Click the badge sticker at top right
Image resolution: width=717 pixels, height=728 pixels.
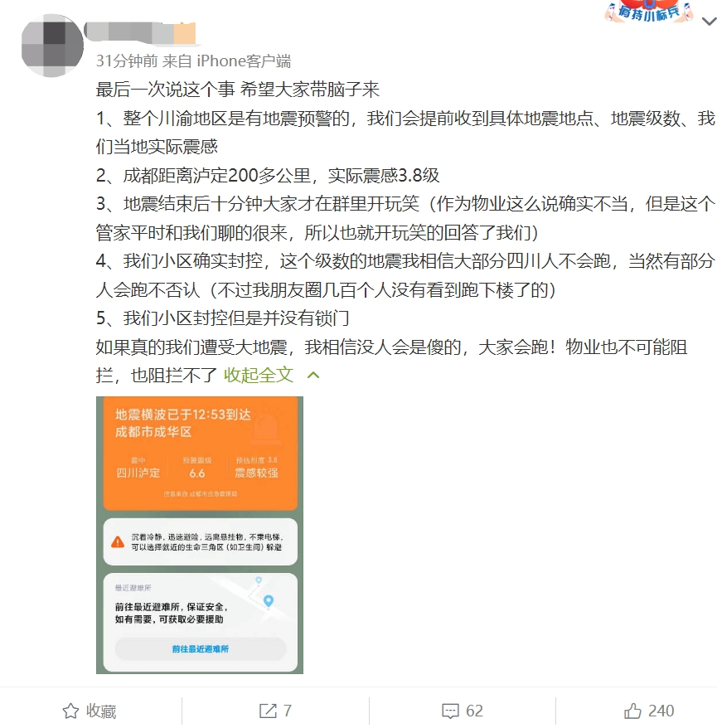pos(649,12)
